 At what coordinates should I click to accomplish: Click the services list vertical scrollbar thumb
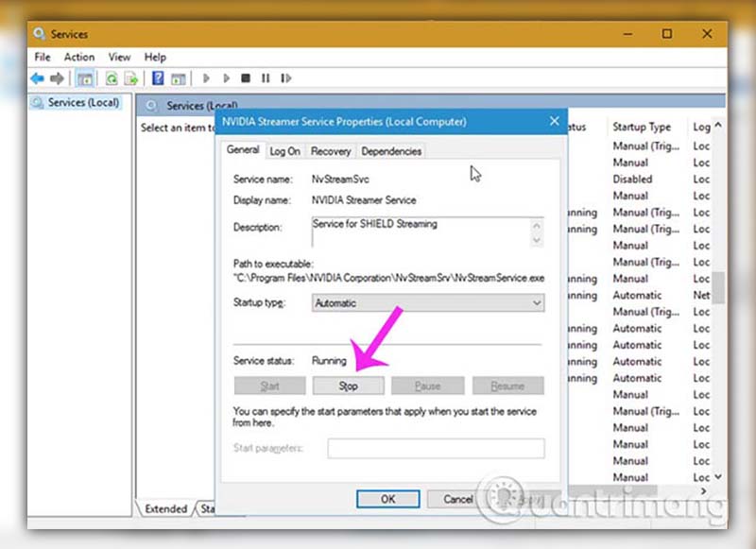pyautogui.click(x=718, y=288)
